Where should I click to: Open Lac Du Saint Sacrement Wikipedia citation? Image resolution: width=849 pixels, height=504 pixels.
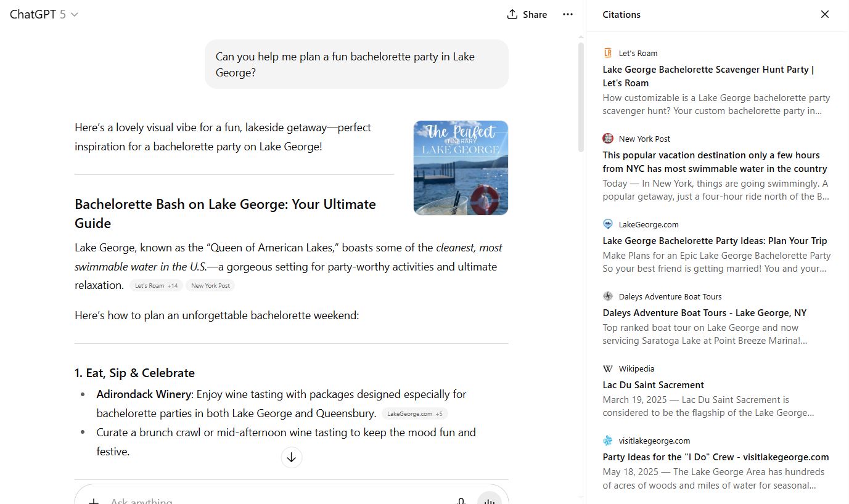coord(654,385)
